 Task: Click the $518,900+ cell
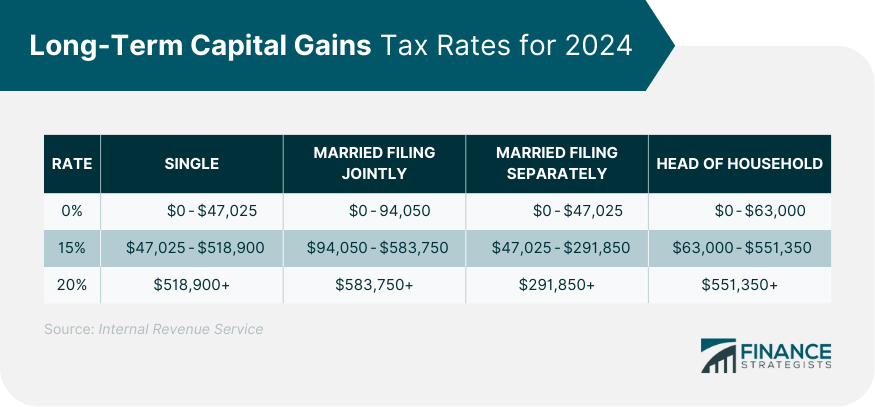pyautogui.click(x=192, y=285)
